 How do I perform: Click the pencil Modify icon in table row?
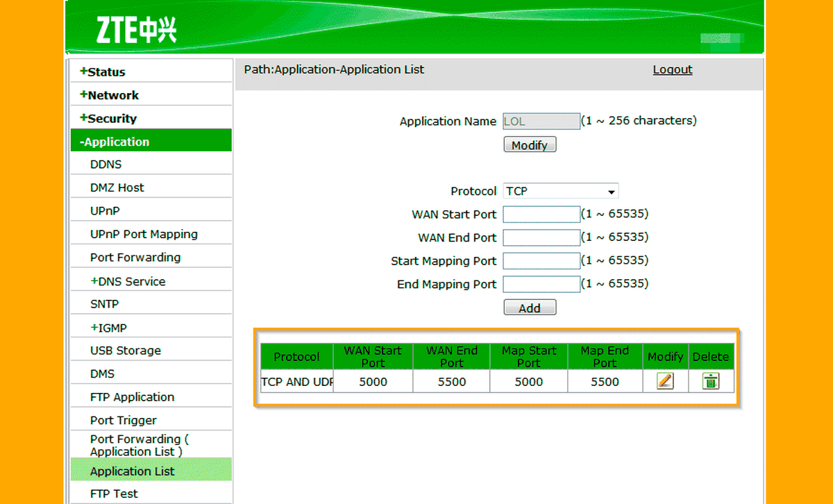[x=665, y=381]
